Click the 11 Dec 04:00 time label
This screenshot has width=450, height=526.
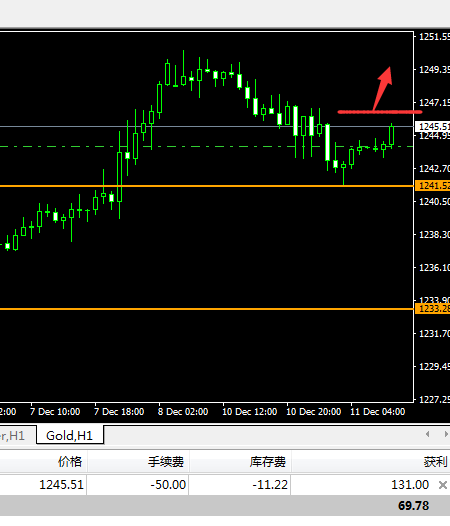(x=378, y=412)
